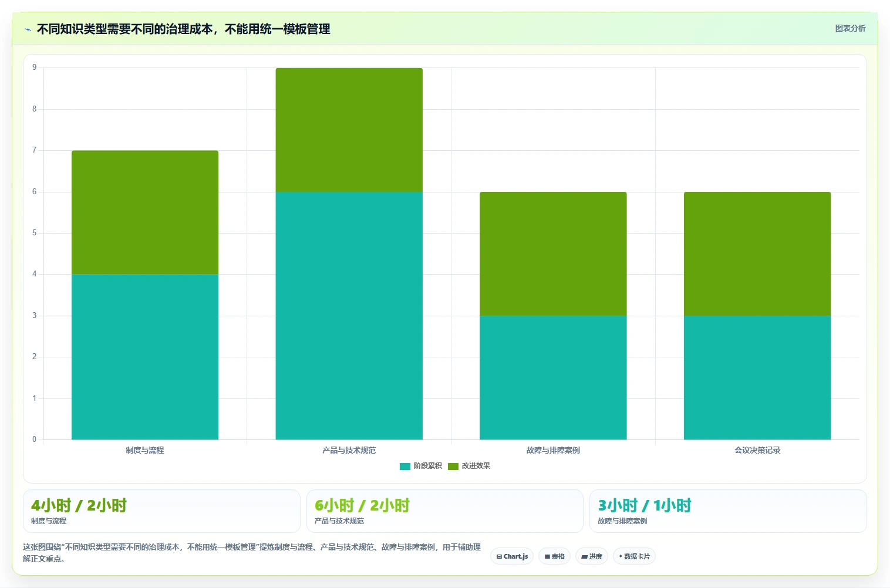Click the 故障与排障案例 x-axis label
Screen dimensions: 890x588
tap(553, 450)
